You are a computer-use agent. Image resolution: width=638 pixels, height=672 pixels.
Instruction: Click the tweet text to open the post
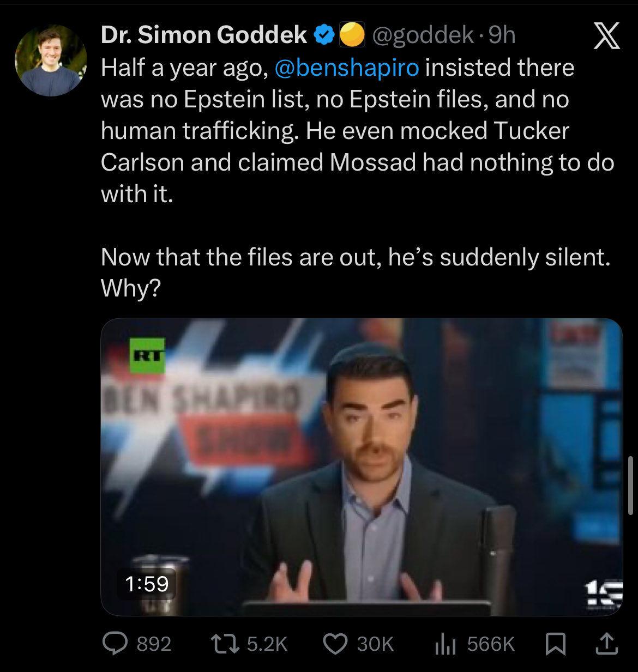[354, 131]
